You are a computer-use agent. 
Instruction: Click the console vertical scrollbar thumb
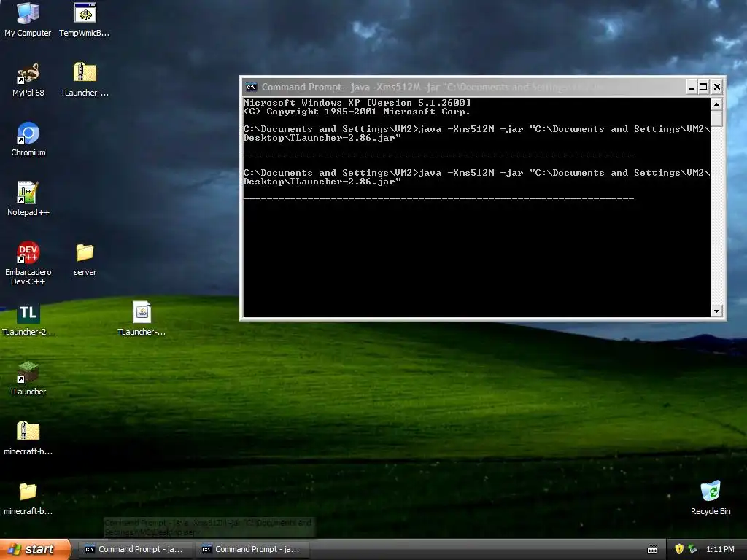716,118
